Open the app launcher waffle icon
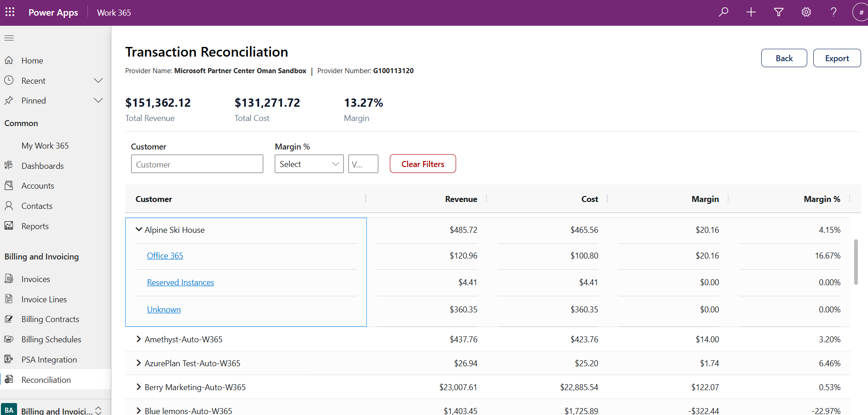This screenshot has height=415, width=868. click(x=10, y=12)
